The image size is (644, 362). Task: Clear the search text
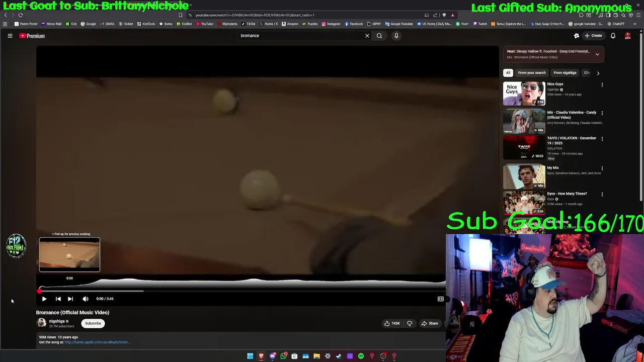(x=367, y=36)
